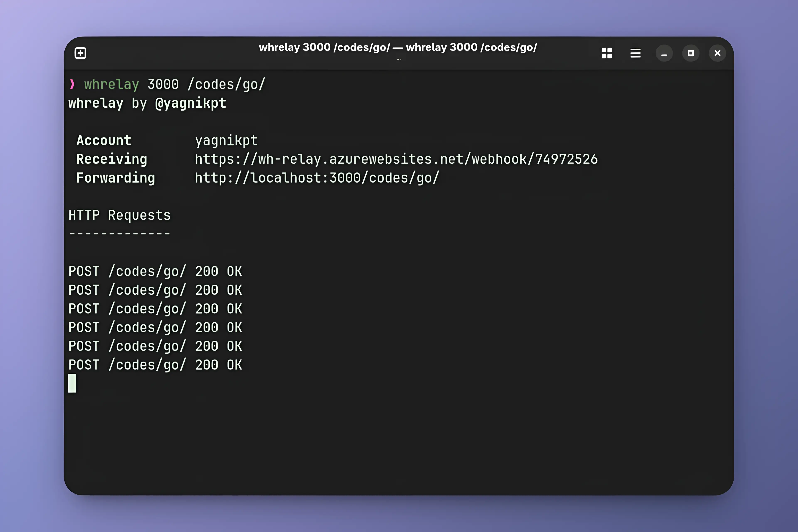The height and width of the screenshot is (532, 798).
Task: Click the HTTP Requests heading
Action: point(119,215)
